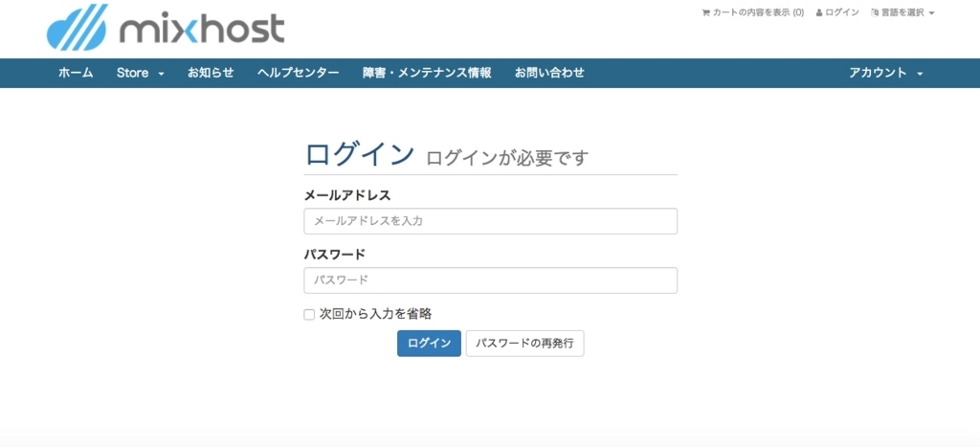This screenshot has width=980, height=447.
Task: Click the ログイン link in top bar
Action: pos(837,12)
